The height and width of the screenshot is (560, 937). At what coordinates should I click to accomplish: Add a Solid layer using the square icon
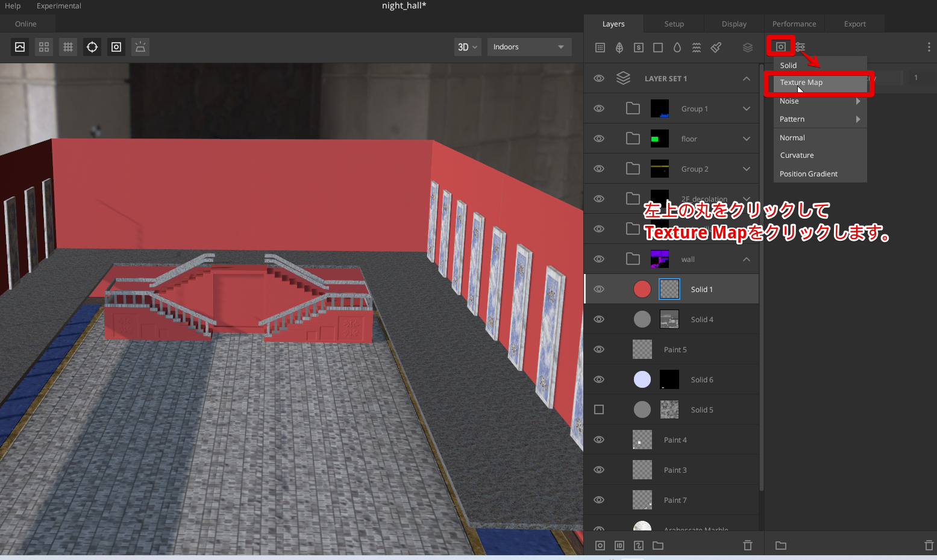[x=657, y=47]
